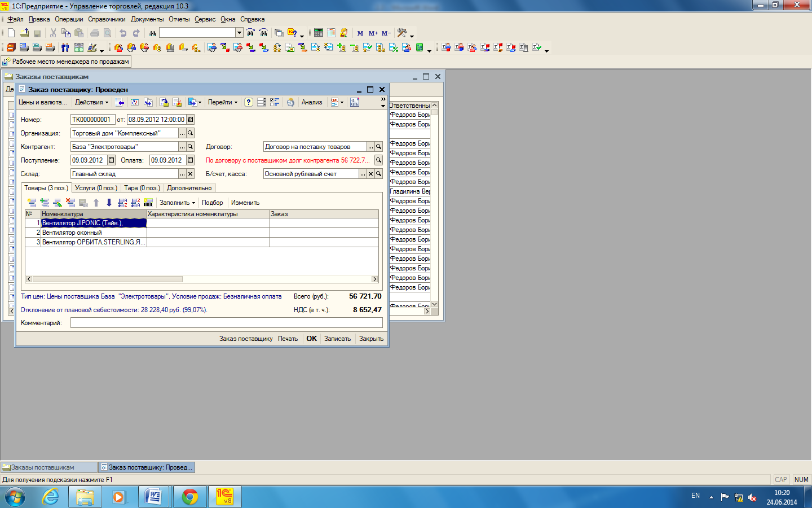Click the Copy icon in main toolbar

66,33
